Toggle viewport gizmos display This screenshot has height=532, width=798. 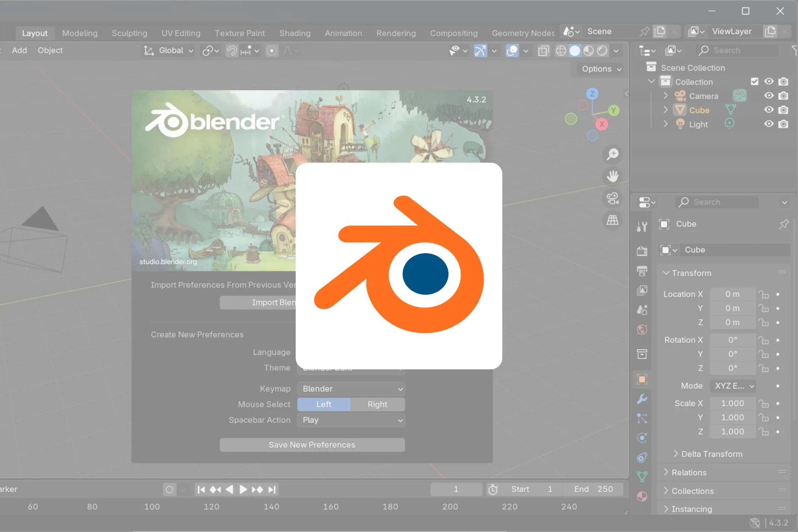(x=480, y=51)
